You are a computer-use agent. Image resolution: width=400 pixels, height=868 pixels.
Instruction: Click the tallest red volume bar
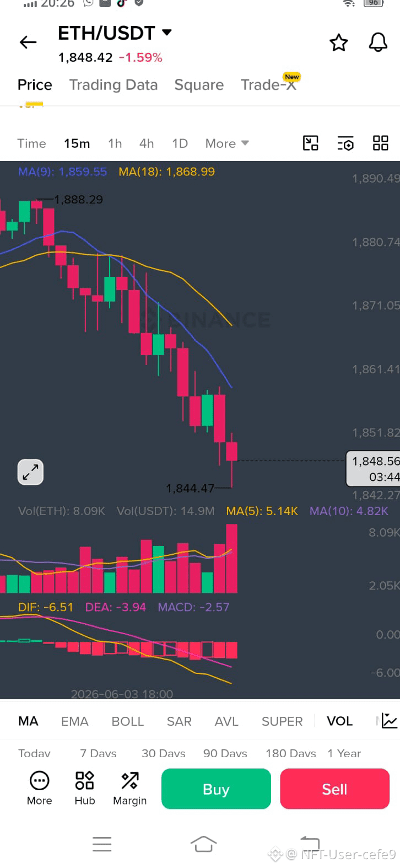tap(231, 559)
